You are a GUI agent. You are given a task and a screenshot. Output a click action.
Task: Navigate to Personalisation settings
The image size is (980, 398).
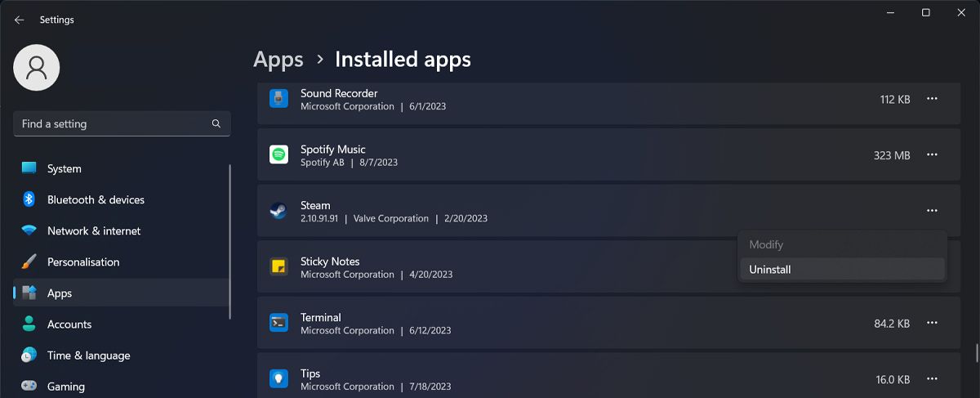point(83,262)
